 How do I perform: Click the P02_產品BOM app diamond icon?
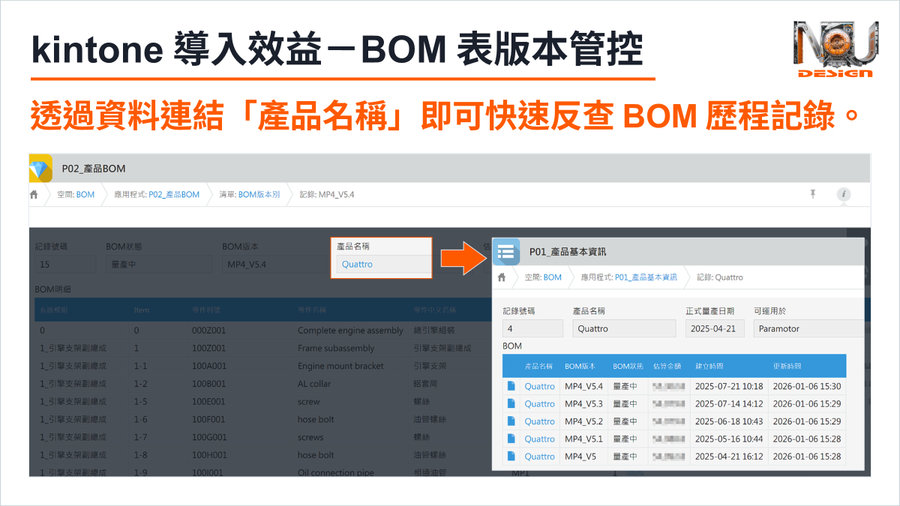(x=41, y=168)
